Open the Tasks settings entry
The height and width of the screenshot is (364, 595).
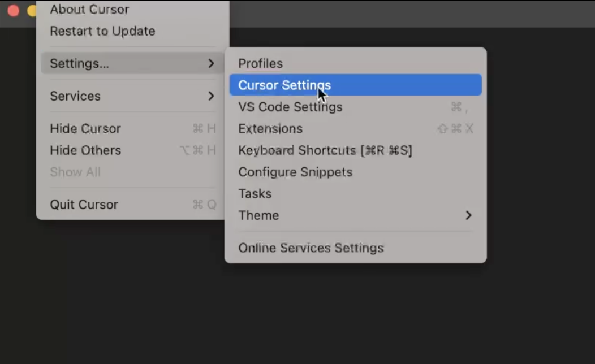click(255, 193)
